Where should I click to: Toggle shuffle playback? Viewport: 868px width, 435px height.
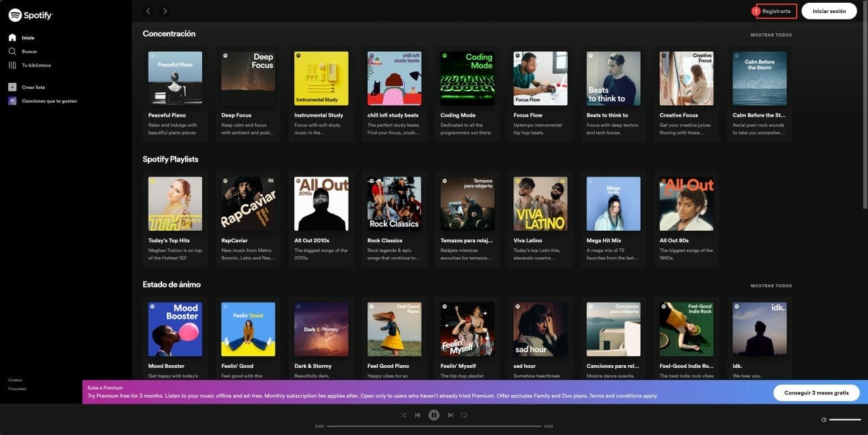coord(403,415)
